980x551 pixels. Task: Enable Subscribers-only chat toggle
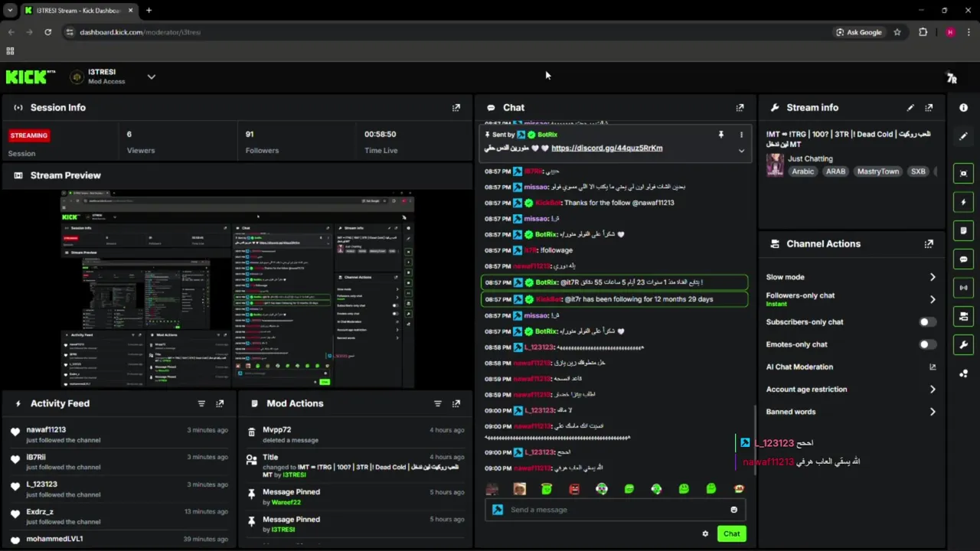tap(927, 322)
